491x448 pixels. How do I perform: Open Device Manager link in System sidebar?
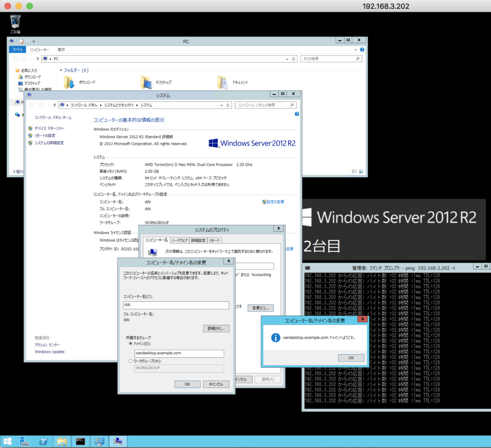click(x=49, y=128)
